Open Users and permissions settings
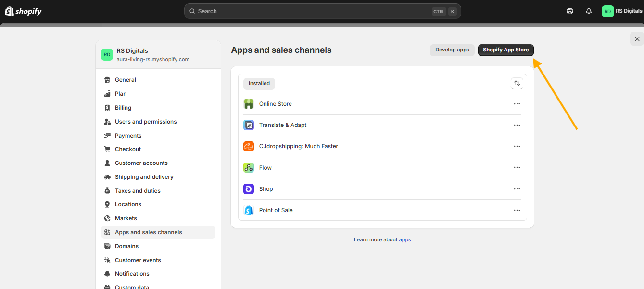Viewport: 644px width, 289px height. (158, 122)
